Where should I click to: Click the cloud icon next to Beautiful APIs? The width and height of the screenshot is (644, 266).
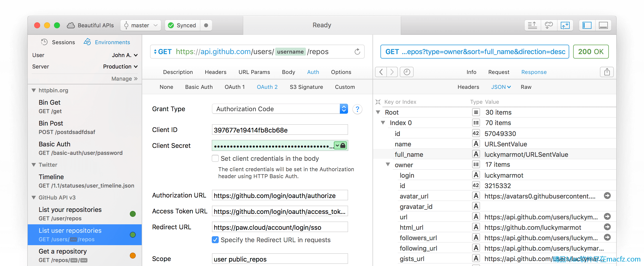[x=71, y=25]
